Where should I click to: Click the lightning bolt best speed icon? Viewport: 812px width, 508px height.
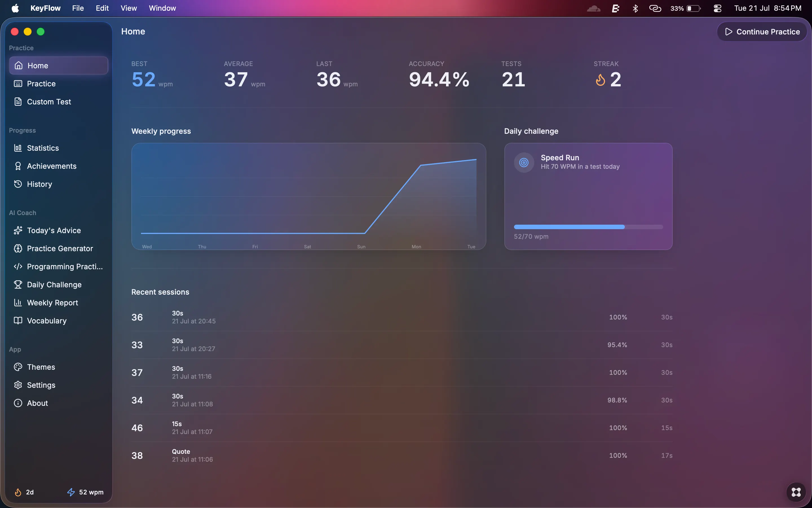click(x=71, y=492)
